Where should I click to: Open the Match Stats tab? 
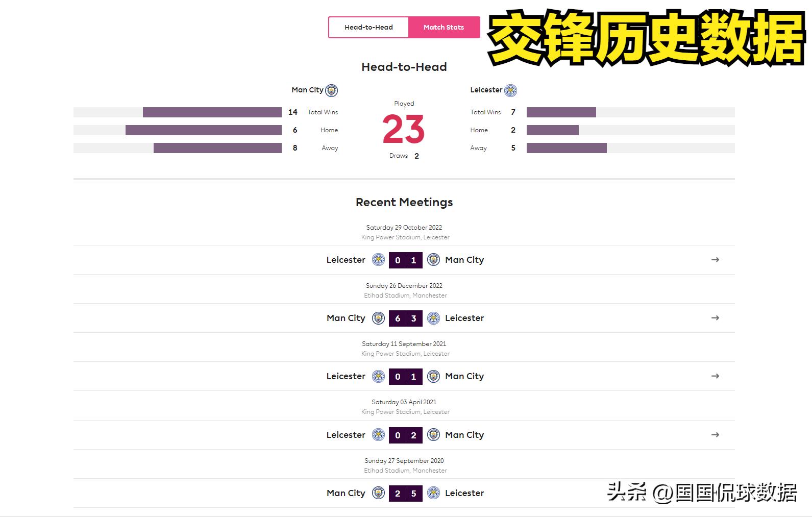point(444,28)
